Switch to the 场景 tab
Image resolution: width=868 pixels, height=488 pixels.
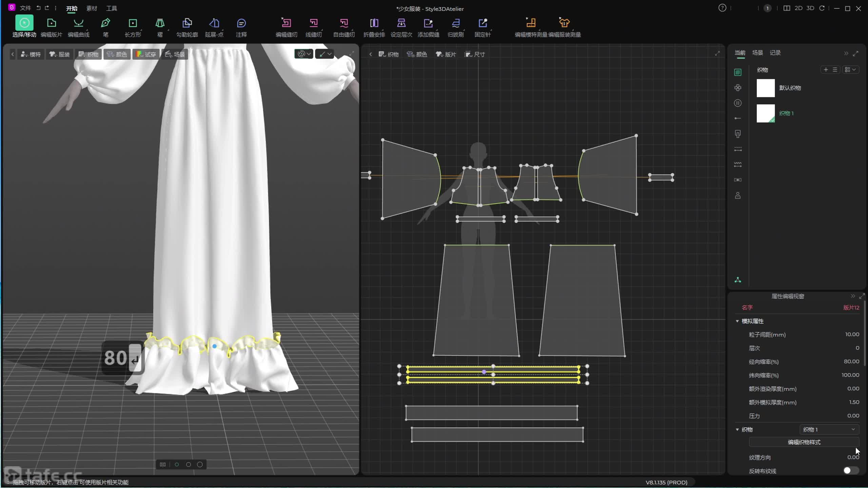pyautogui.click(x=757, y=53)
